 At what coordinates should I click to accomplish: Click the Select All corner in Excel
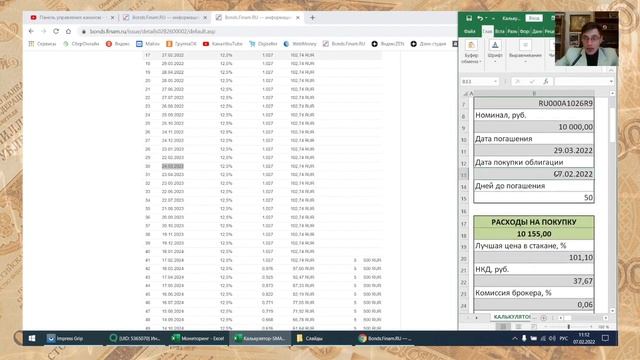(465, 93)
